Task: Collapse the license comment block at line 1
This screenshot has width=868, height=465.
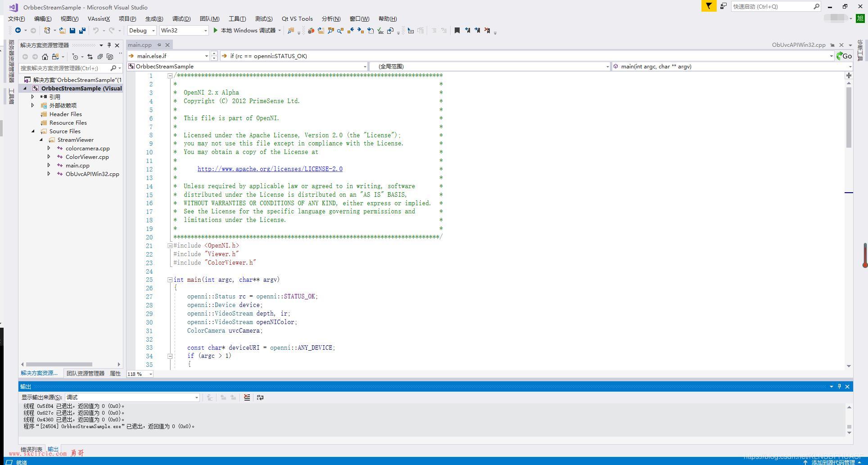Action: tap(170, 76)
